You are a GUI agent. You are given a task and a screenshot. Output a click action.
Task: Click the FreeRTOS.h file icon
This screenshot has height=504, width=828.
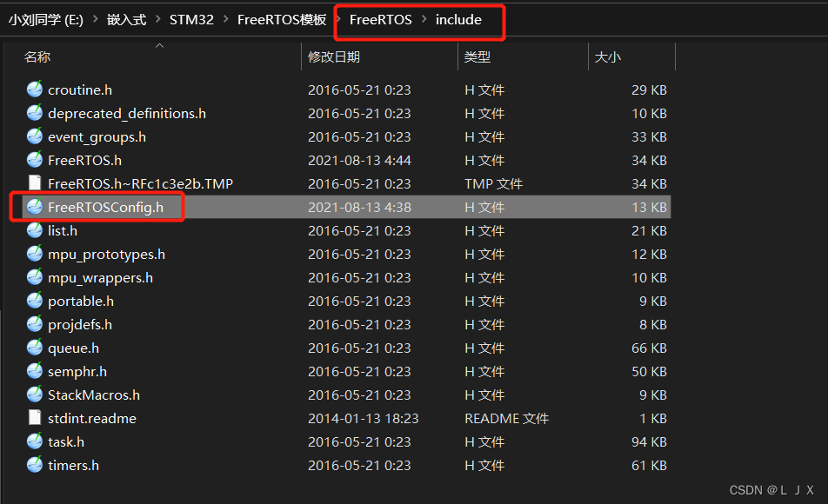35,160
